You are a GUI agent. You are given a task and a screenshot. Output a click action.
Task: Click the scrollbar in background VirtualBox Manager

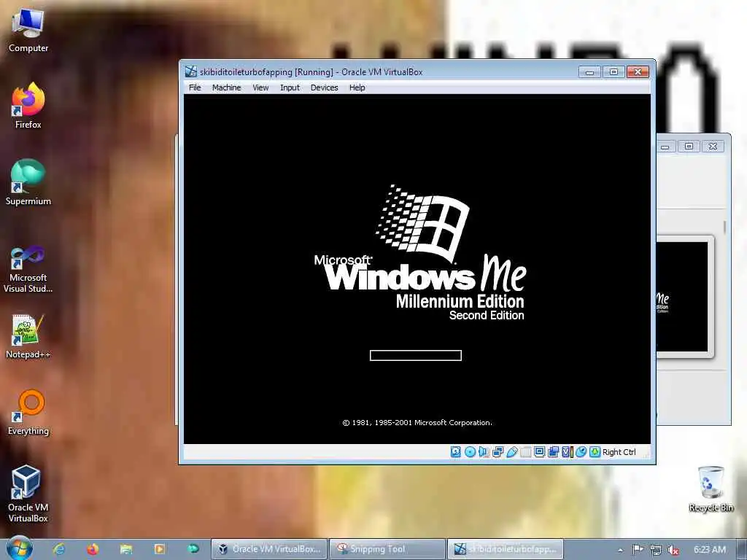[x=724, y=227]
